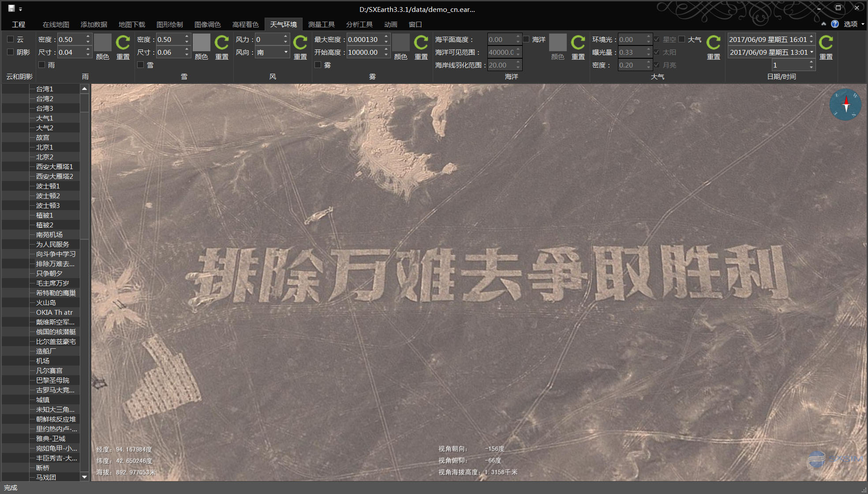Click the 风力 input field
Screen dimensions: 868x494
pyautogui.click(x=268, y=39)
